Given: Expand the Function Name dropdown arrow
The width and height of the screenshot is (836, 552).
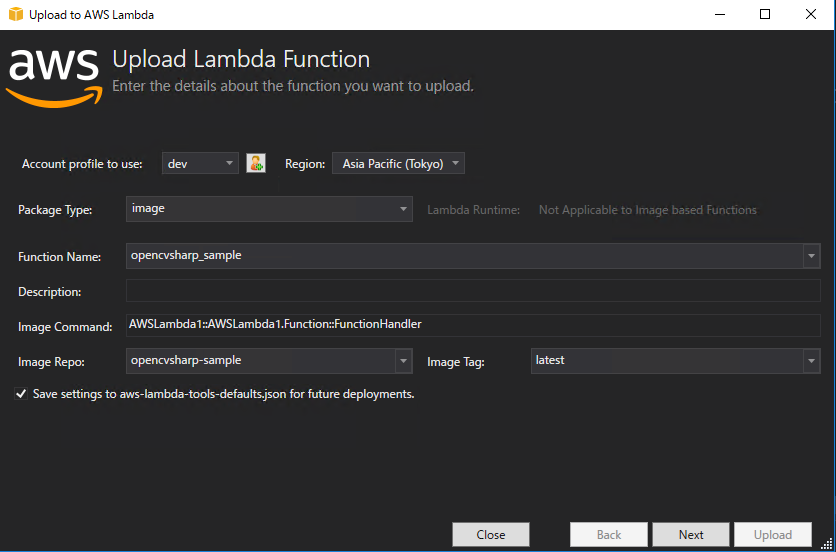Looking at the screenshot, I should click(x=811, y=256).
